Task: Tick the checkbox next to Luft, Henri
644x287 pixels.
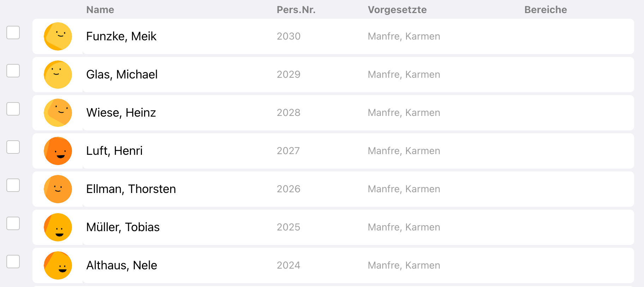Action: [x=13, y=147]
